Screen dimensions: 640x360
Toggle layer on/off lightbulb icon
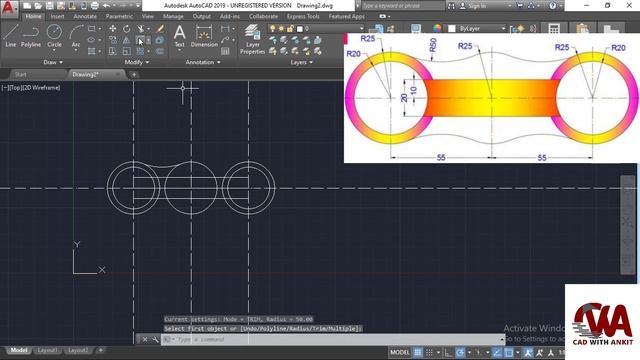tap(273, 29)
